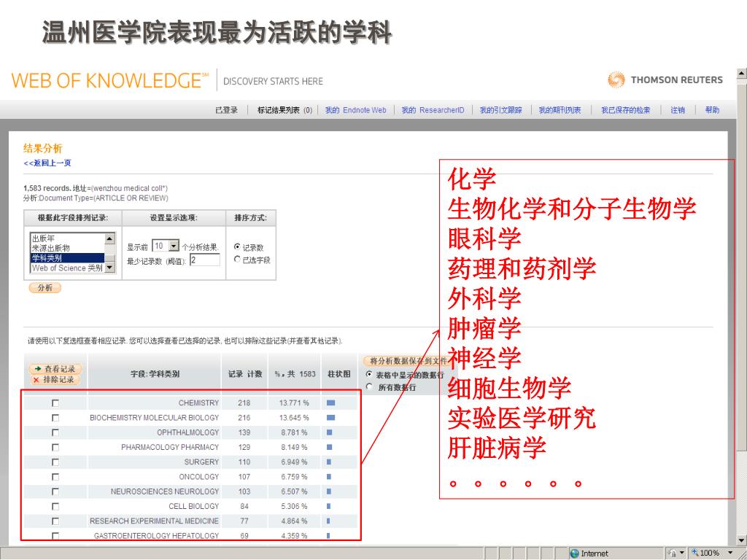This screenshot has width=747, height=560.
Task: Click the ONCOLOGY category label
Action: 198,477
